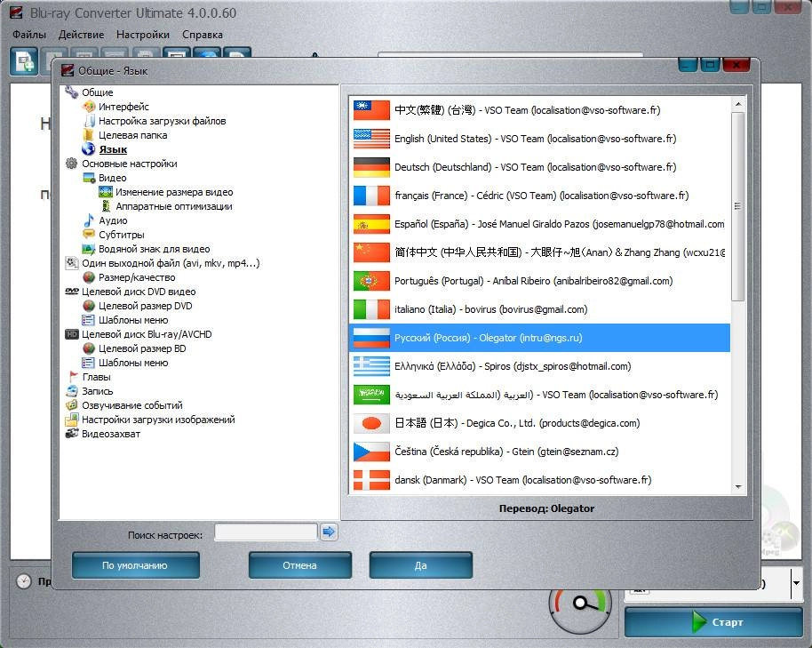Select Čeština (Česká republika) language
The height and width of the screenshot is (648, 812).
(539, 452)
